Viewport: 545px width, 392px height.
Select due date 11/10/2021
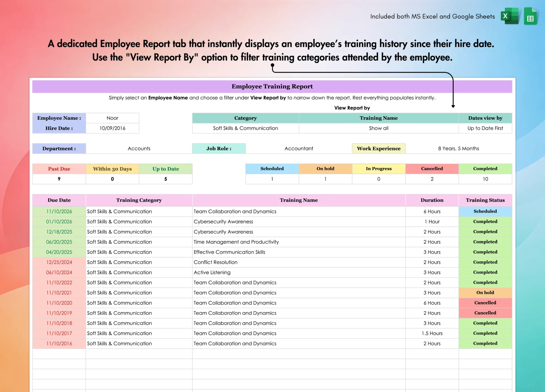tap(59, 293)
